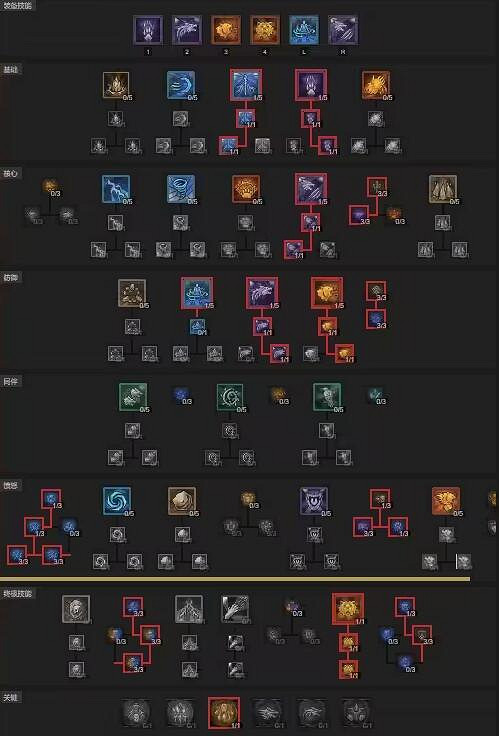This screenshot has height=736, width=499.
Task: Select the purple Rabies skill in the Wrath row
Action: [314, 501]
